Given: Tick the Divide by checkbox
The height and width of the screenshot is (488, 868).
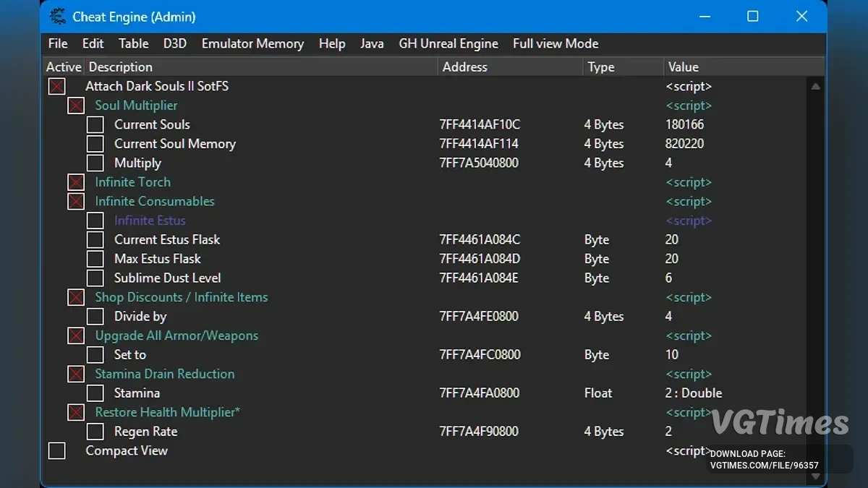Looking at the screenshot, I should coord(95,316).
